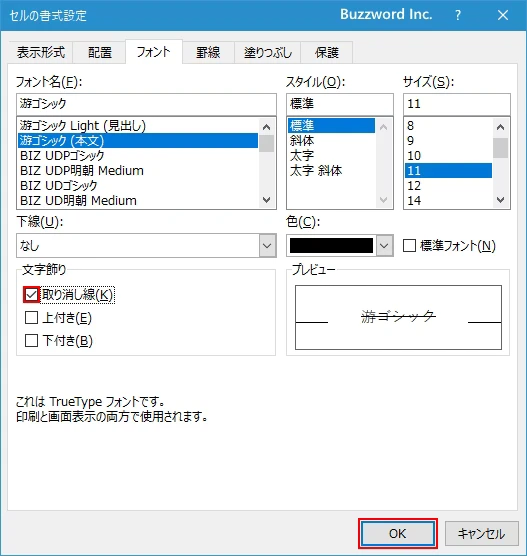The height and width of the screenshot is (556, 527).
Task: Click size list up arrow
Action: 500,127
